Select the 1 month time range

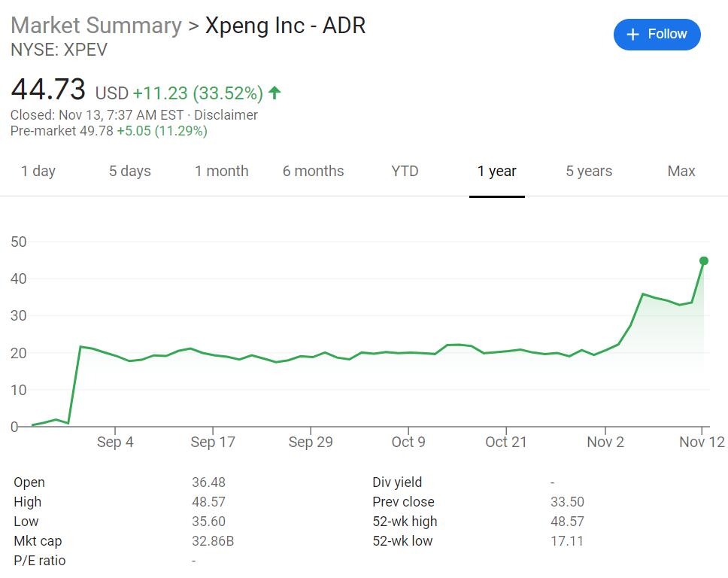222,172
